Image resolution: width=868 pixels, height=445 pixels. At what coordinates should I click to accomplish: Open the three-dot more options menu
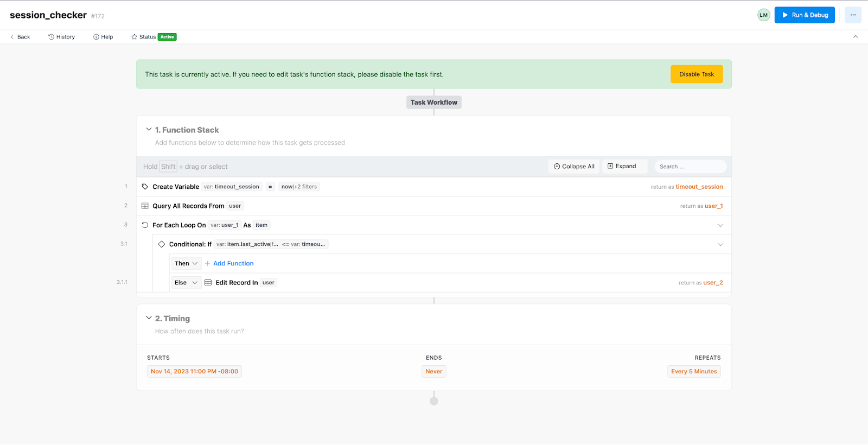(853, 15)
